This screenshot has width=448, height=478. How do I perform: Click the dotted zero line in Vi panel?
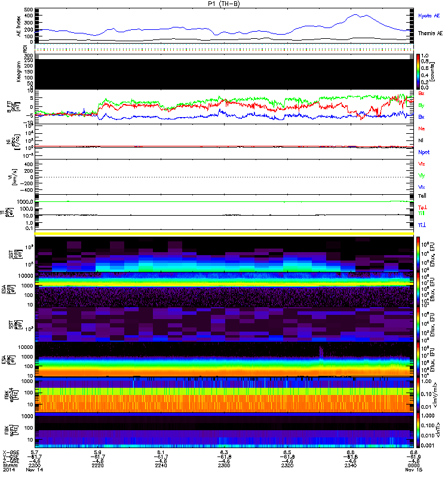point(224,177)
